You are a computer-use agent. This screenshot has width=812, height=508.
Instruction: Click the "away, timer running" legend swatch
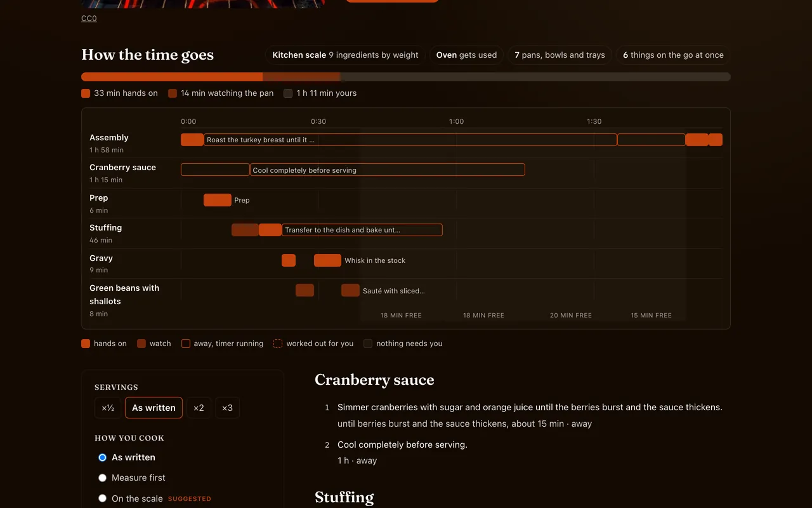click(186, 344)
